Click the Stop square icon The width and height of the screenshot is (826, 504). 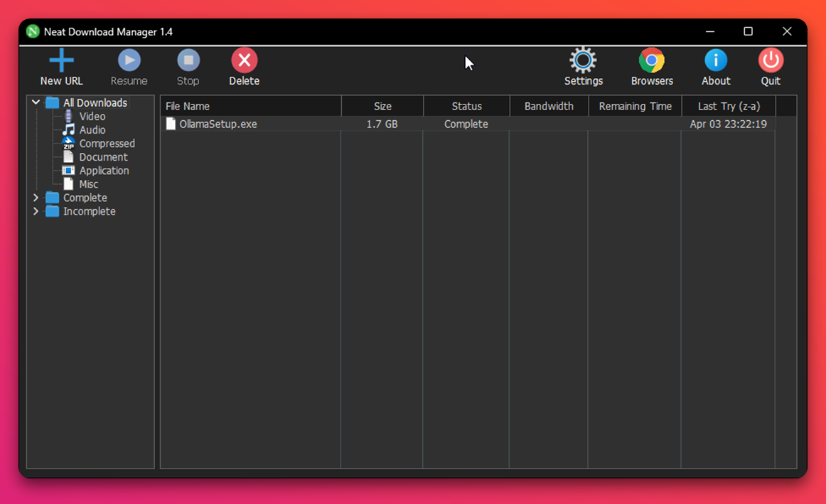tap(188, 60)
